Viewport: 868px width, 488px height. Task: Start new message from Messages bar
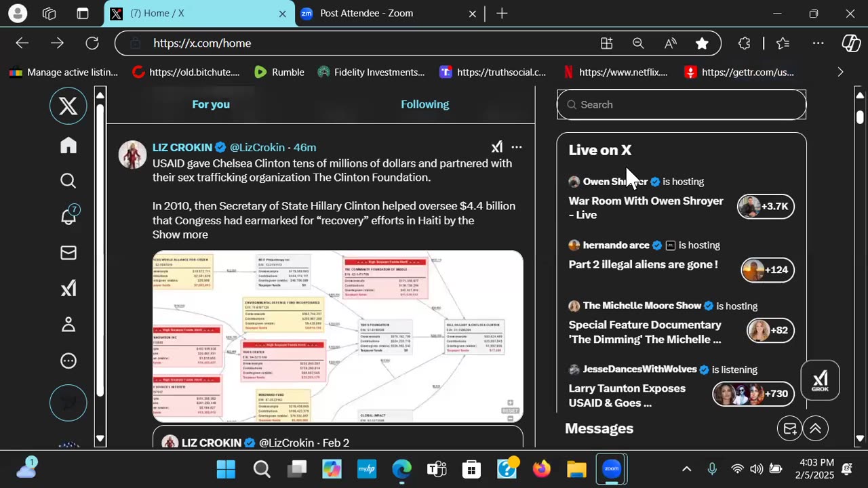tap(790, 428)
